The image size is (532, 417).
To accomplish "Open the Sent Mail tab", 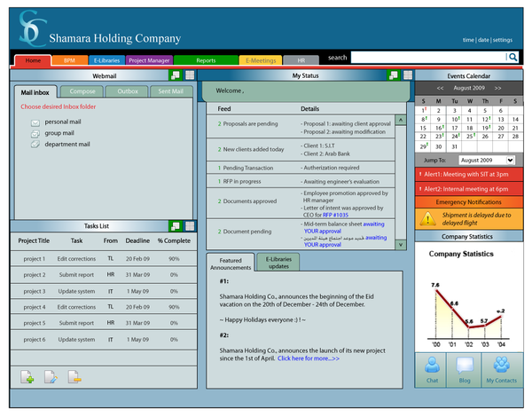I will pyautogui.click(x=170, y=91).
